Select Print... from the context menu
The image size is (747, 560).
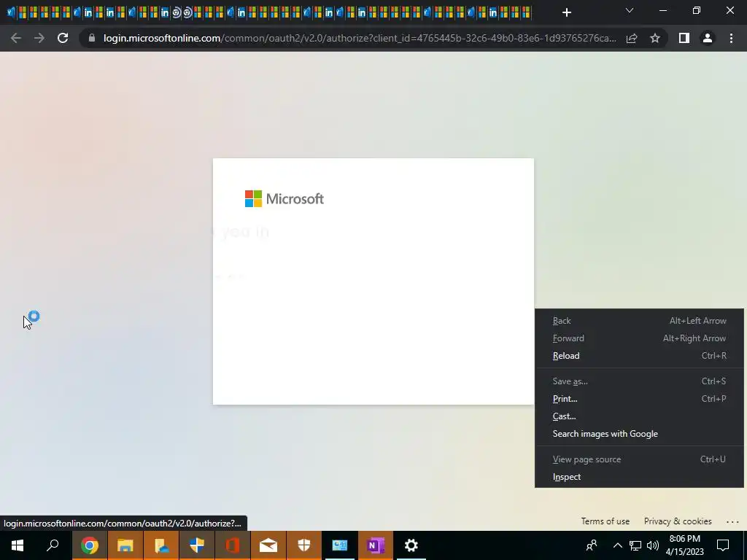639,399
